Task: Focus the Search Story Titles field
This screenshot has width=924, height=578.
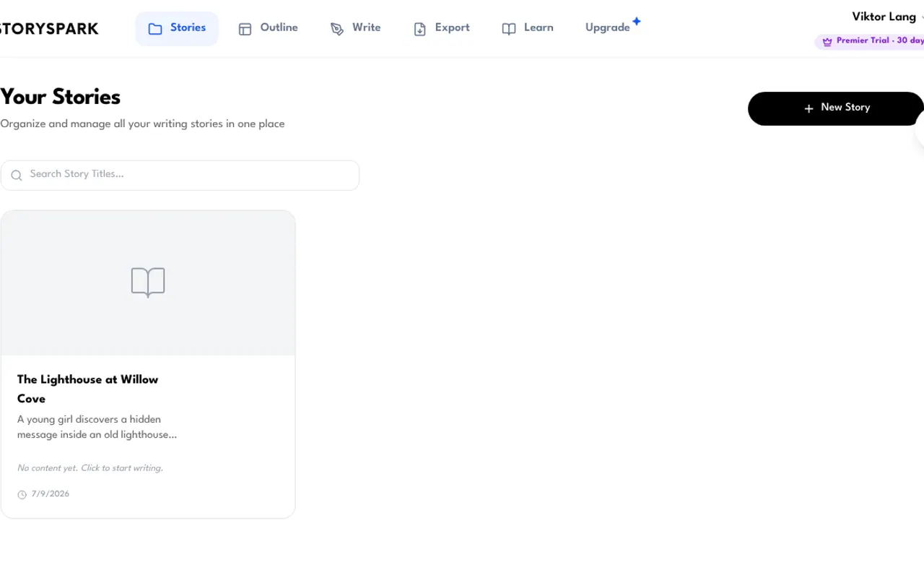Action: click(180, 176)
